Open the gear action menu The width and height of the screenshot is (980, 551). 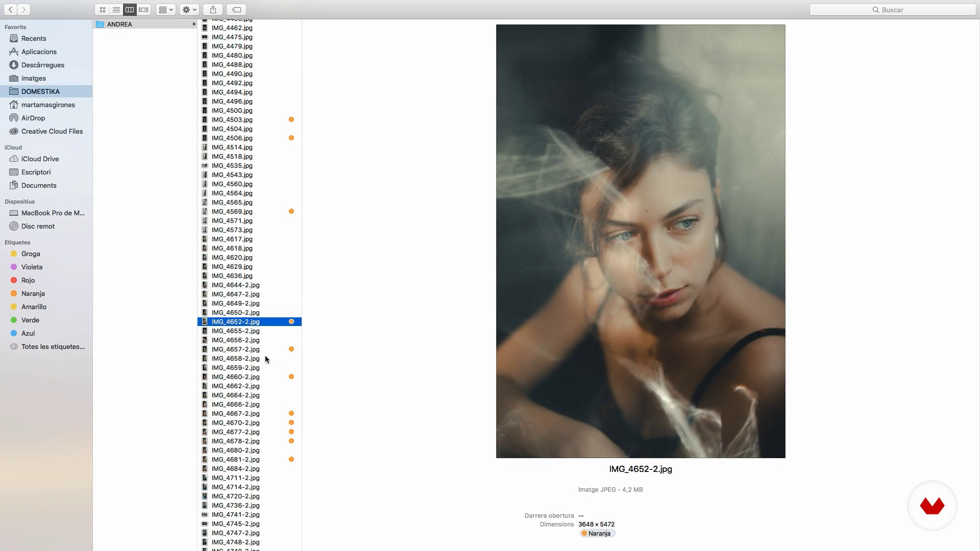click(x=189, y=10)
